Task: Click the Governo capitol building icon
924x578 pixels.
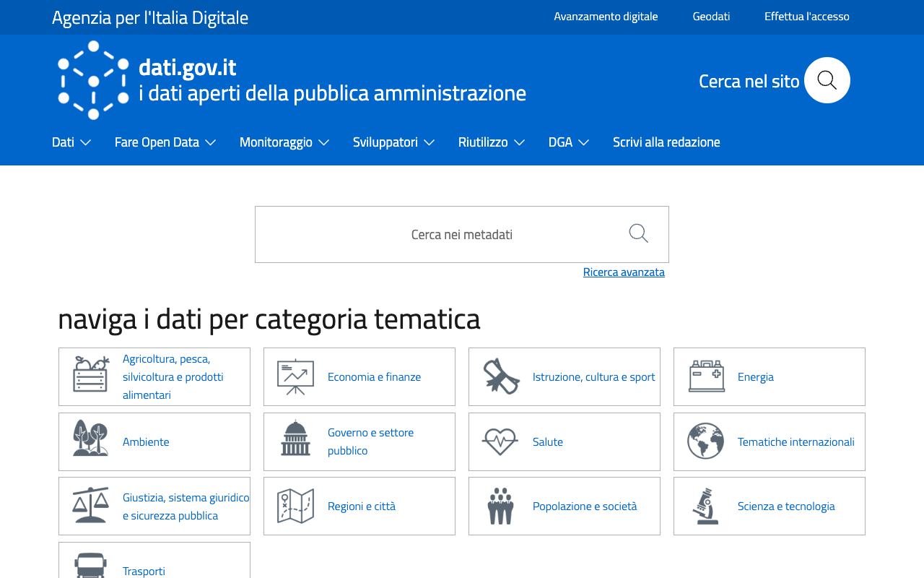Action: 295,438
